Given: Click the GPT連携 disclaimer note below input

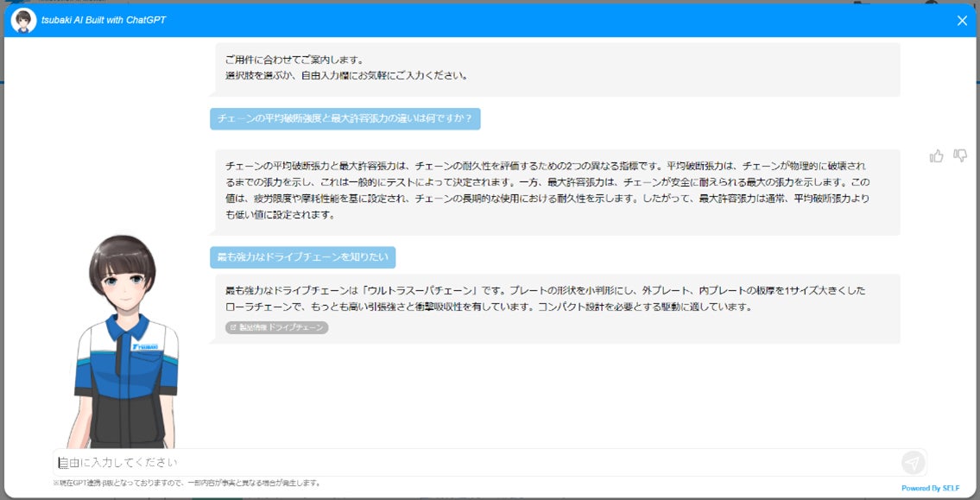Looking at the screenshot, I should (x=187, y=483).
